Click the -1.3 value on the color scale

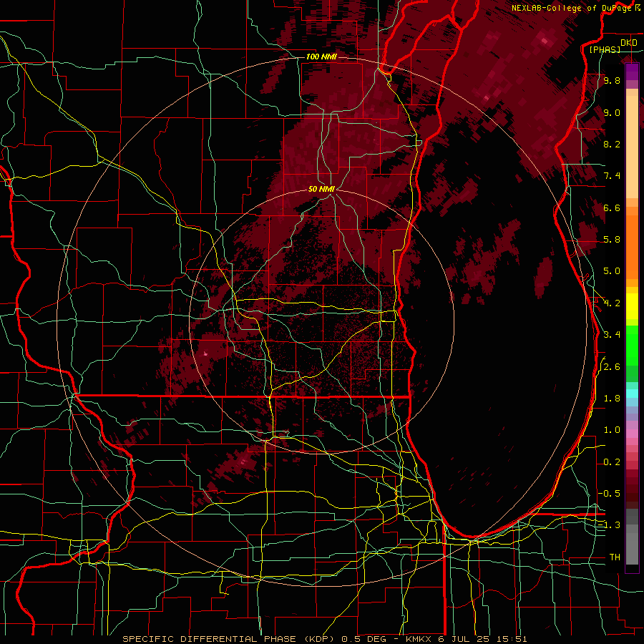(609, 525)
